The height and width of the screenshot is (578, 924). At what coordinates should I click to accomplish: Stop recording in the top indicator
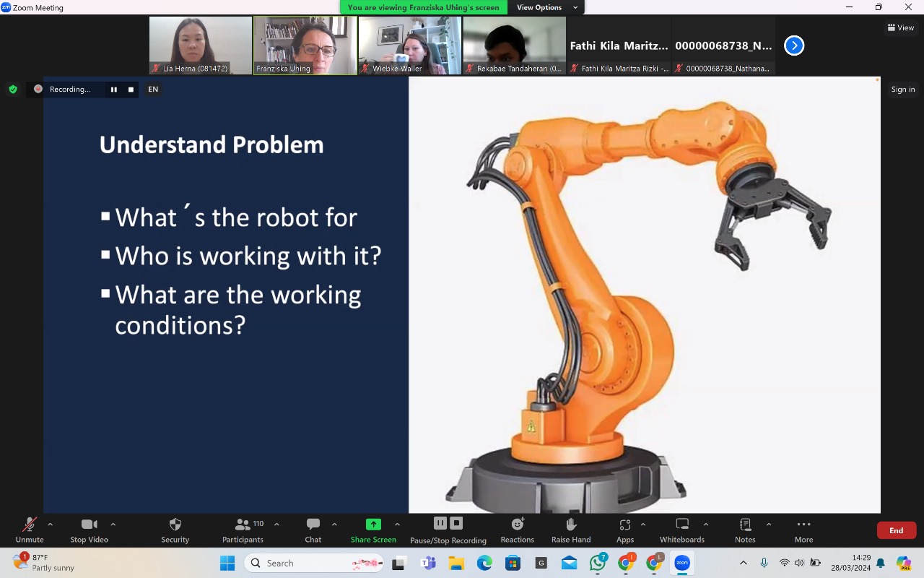(x=131, y=90)
